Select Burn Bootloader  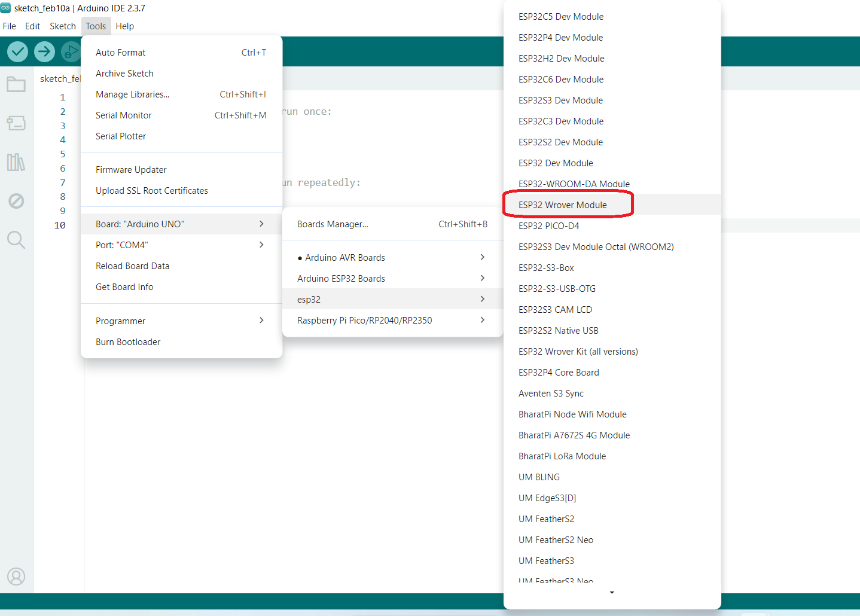click(x=181, y=342)
